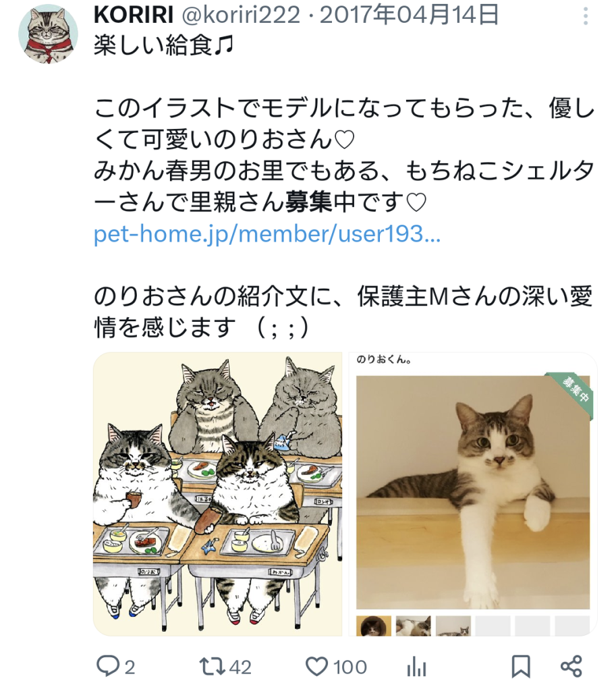Enlarge the school lunch cats illustration

tap(218, 494)
